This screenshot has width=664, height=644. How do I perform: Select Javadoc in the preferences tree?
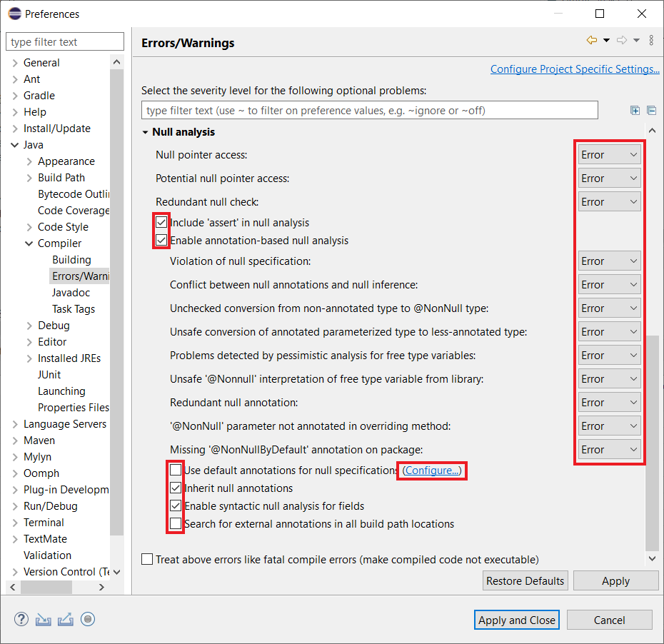[x=71, y=293]
